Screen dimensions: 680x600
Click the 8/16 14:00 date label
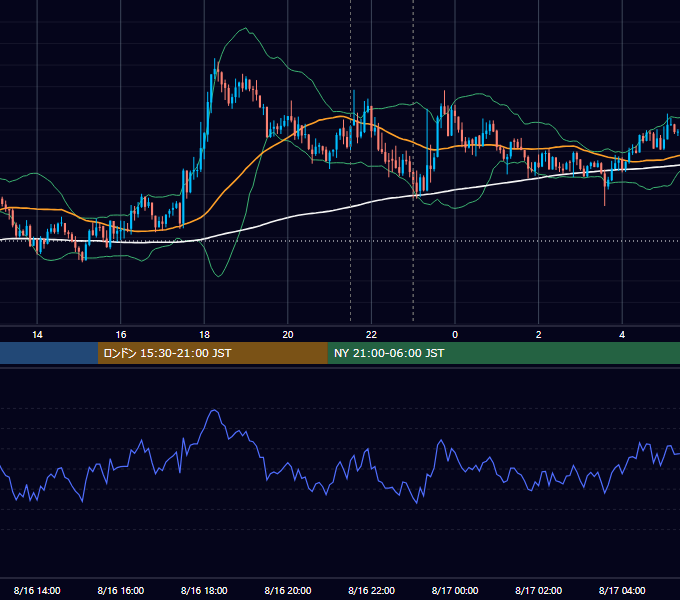37,590
